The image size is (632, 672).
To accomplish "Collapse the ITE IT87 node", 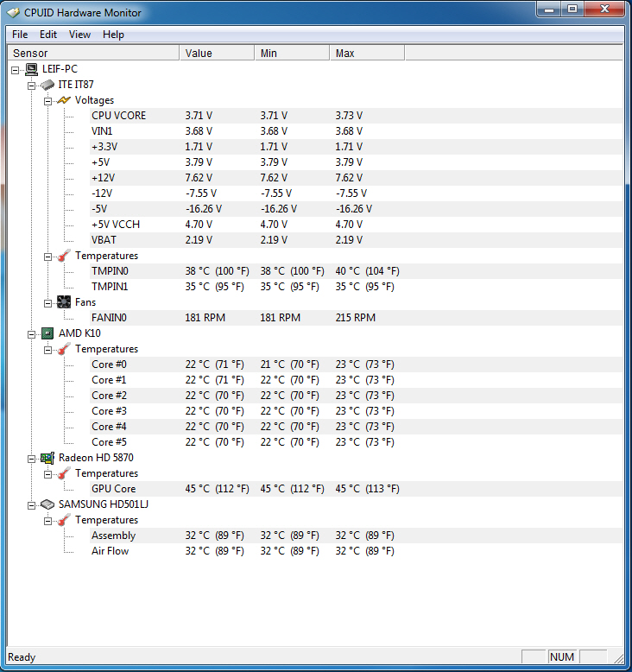I will pyautogui.click(x=32, y=86).
